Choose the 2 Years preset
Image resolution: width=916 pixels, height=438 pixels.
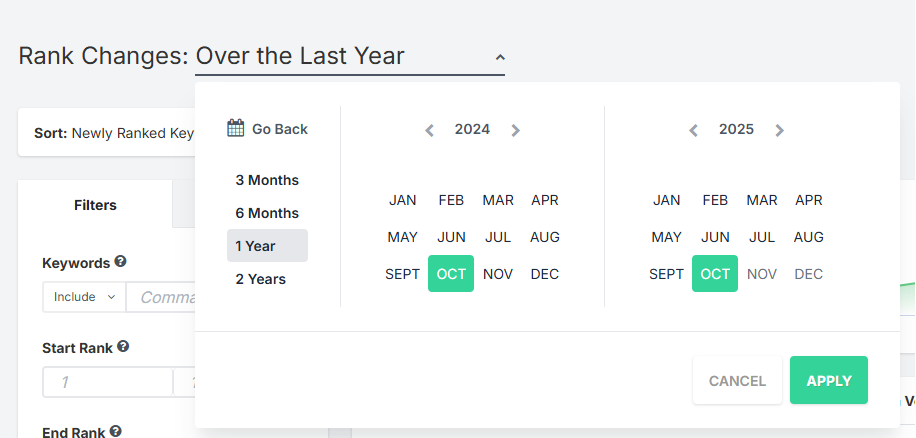tap(261, 279)
